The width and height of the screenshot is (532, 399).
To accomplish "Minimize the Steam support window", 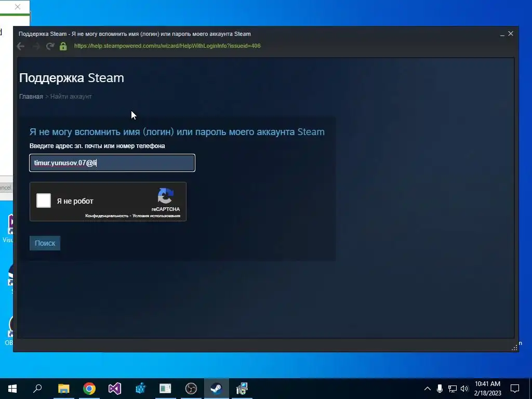I will [x=502, y=34].
